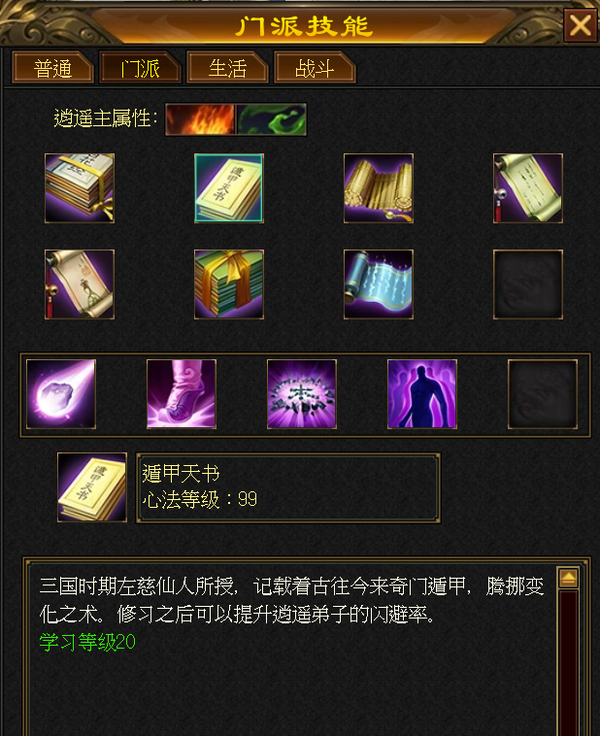The height and width of the screenshot is (736, 600).
Task: Switch to the 普通 tab
Action: [53, 68]
